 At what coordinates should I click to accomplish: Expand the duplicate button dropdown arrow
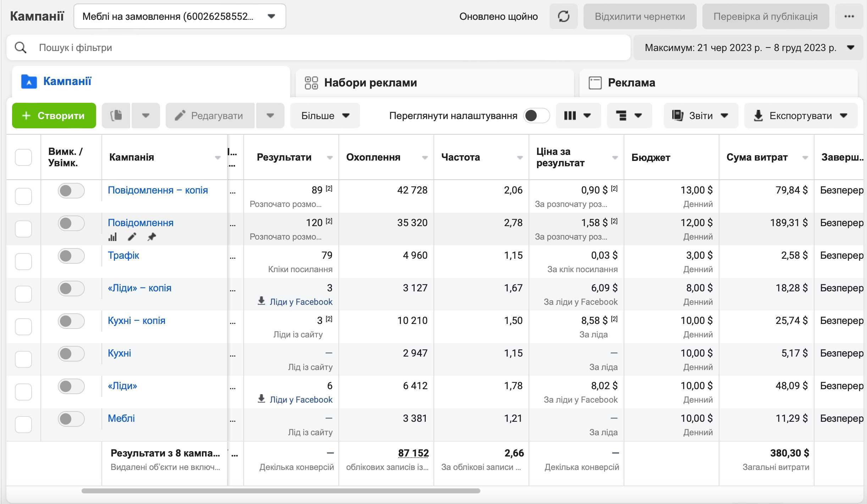coord(146,116)
